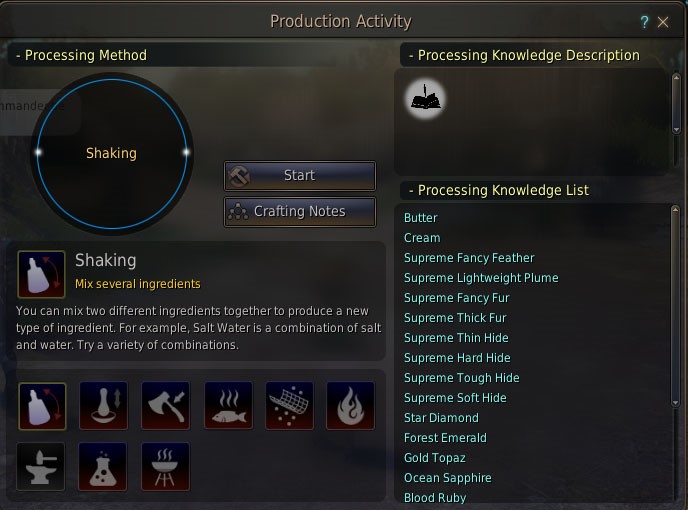
Task: Choose the Heating flame icon
Action: click(350, 406)
